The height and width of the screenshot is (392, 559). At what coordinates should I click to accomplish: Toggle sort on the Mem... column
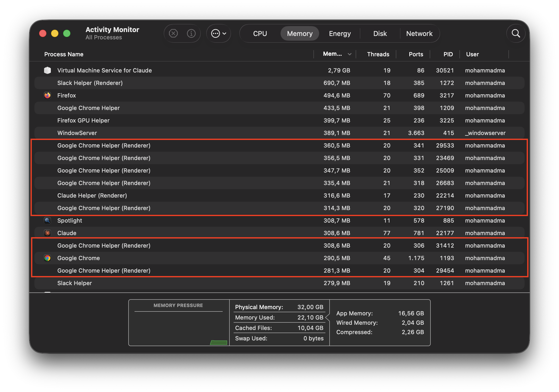[335, 54]
